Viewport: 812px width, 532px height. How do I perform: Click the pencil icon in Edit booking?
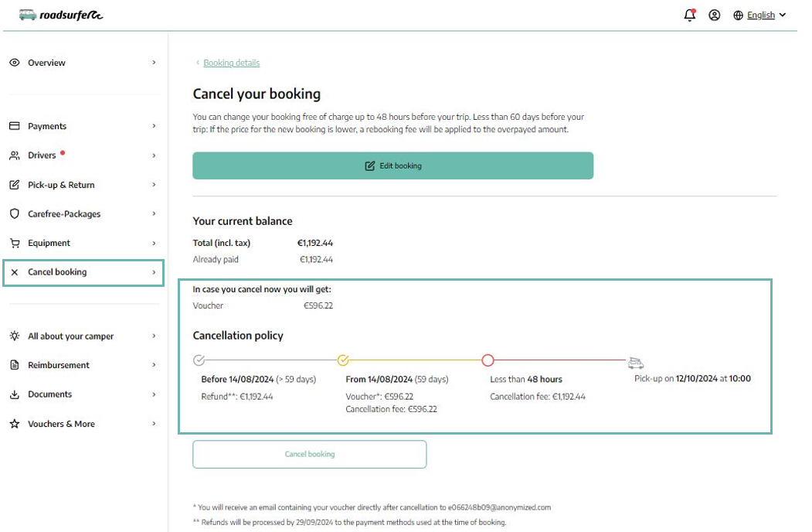pos(370,166)
